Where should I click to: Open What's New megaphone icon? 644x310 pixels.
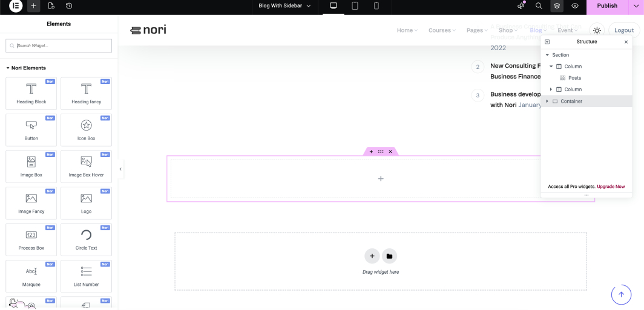[x=521, y=6]
